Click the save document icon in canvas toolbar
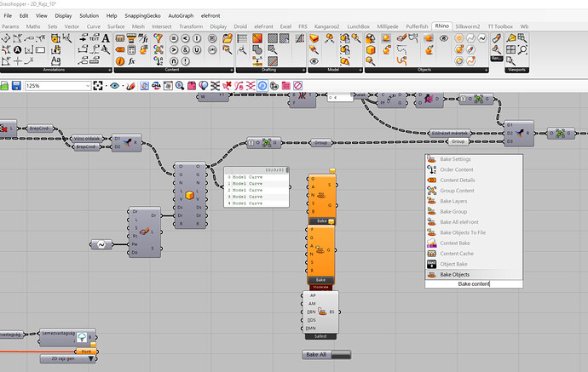Viewport: 588px width, 372px height. (x=15, y=86)
